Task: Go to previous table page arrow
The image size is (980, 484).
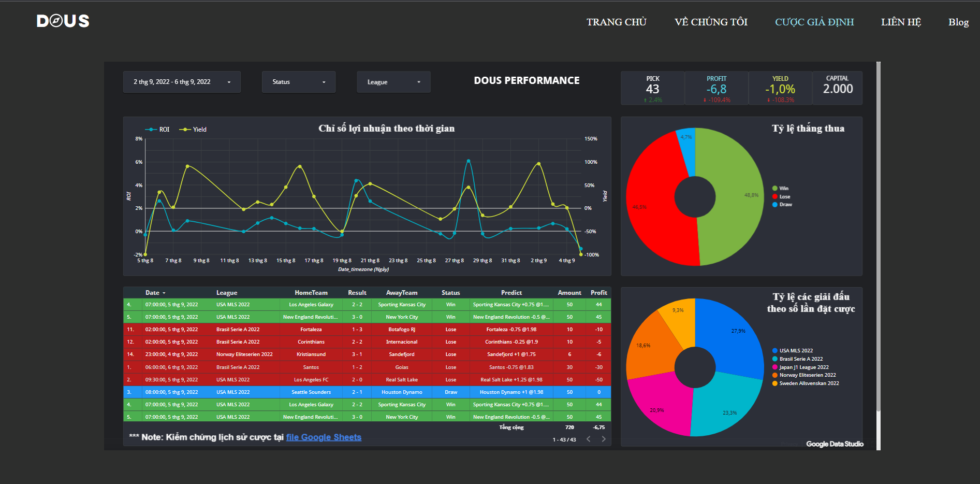Action: pos(589,439)
